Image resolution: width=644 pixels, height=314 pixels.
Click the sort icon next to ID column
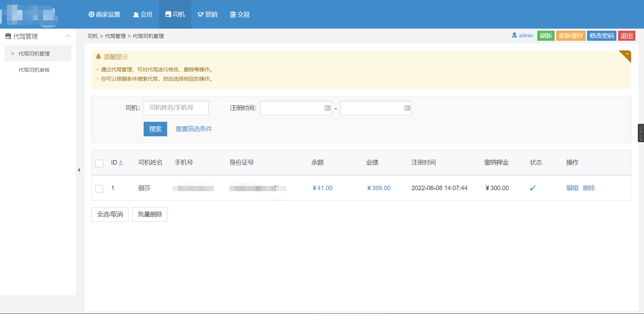coord(121,163)
